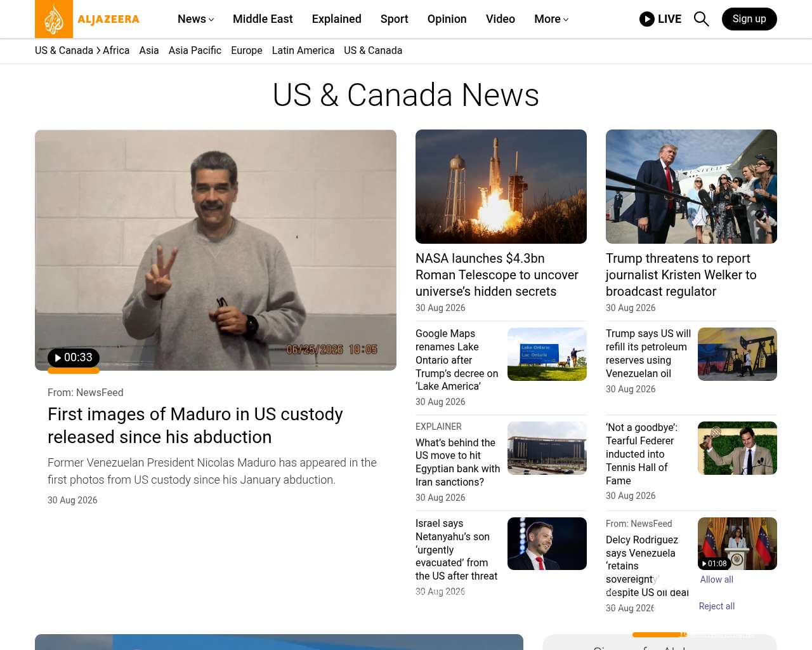Select US & Canada breadcrumb before the chevron
The height and width of the screenshot is (650, 812).
pos(64,51)
